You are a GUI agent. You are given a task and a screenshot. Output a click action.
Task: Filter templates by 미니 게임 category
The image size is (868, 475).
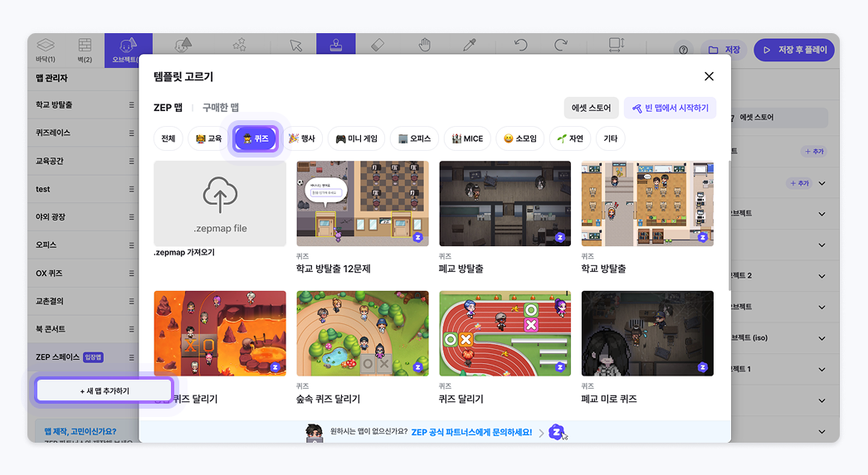point(357,138)
